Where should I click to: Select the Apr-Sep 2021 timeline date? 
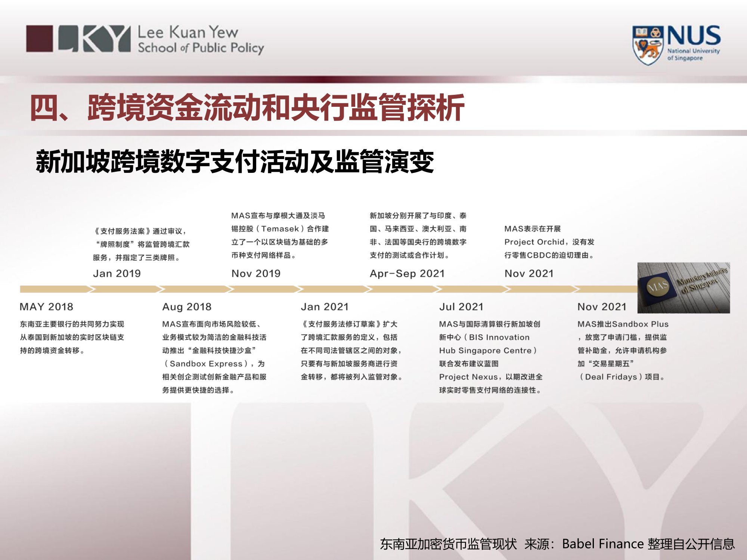click(407, 274)
